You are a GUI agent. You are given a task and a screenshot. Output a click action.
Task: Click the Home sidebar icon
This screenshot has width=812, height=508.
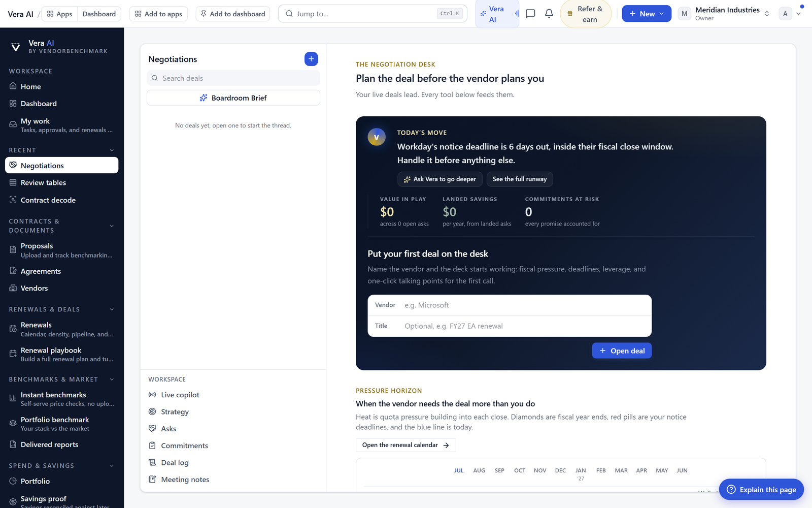pos(13,86)
